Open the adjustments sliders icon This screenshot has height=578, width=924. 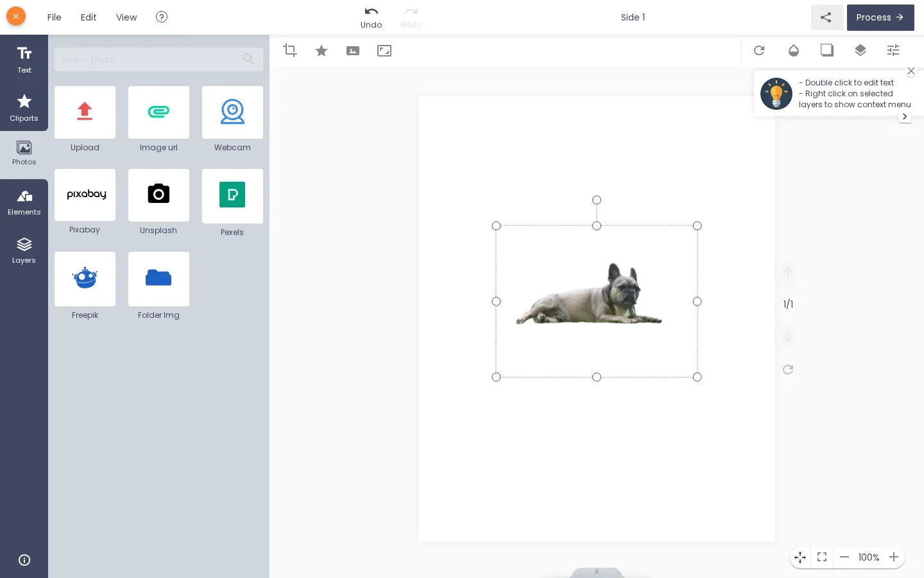893,50
